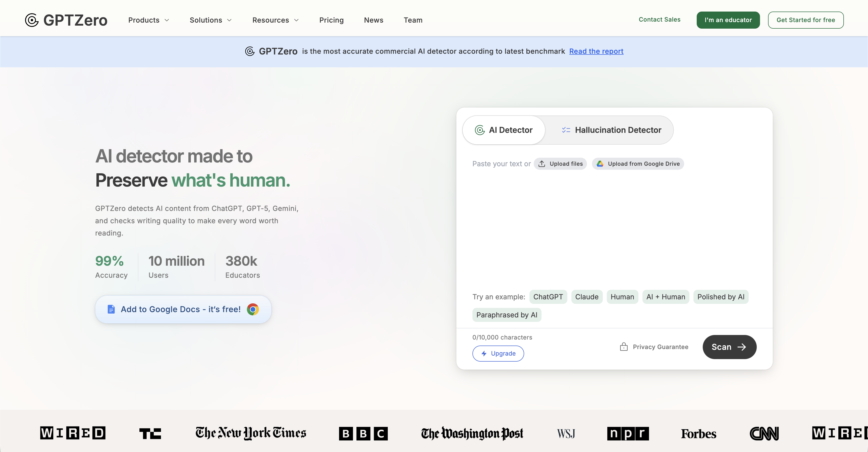Click the Chrome icon on Google Docs button
868x452 pixels.
pos(253,309)
